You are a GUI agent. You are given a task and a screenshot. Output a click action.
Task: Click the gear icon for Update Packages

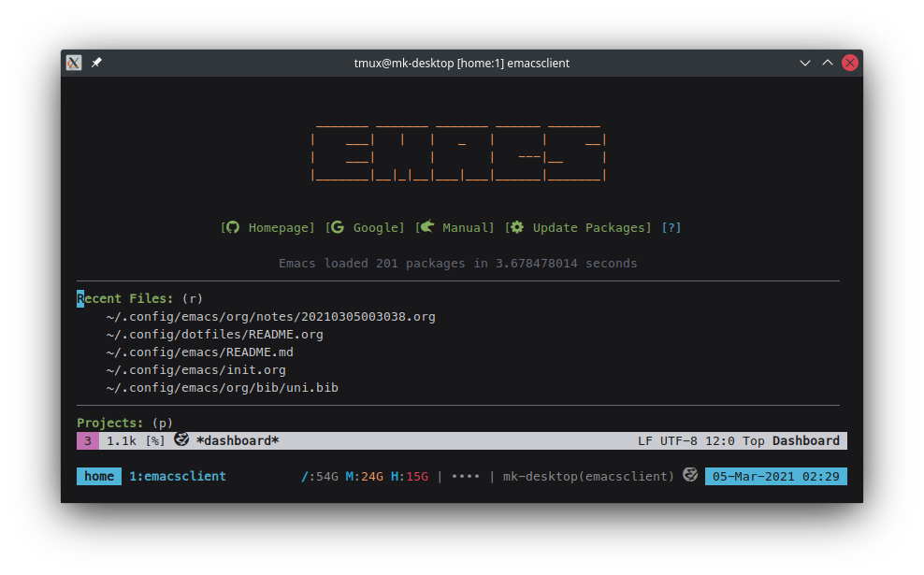coord(516,227)
